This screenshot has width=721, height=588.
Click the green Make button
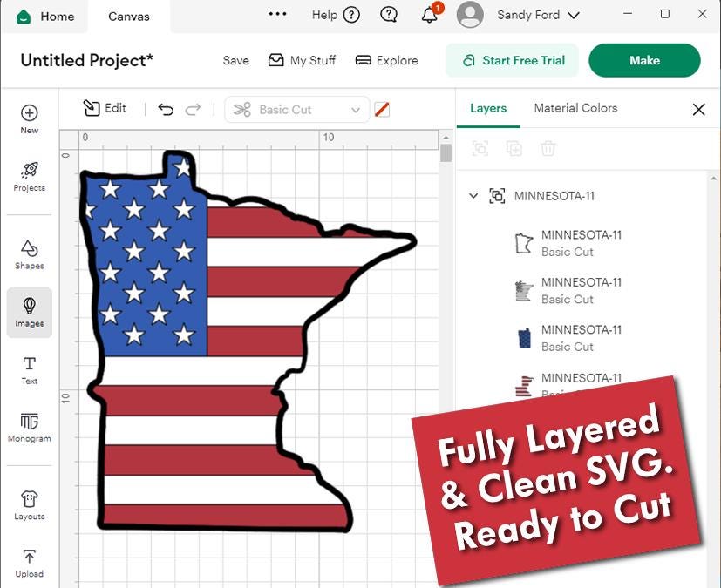tap(644, 60)
